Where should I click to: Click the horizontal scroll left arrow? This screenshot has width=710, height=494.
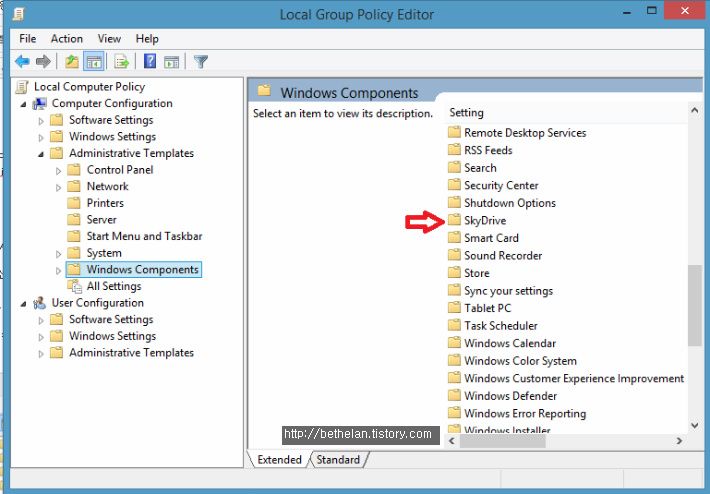[x=451, y=441]
